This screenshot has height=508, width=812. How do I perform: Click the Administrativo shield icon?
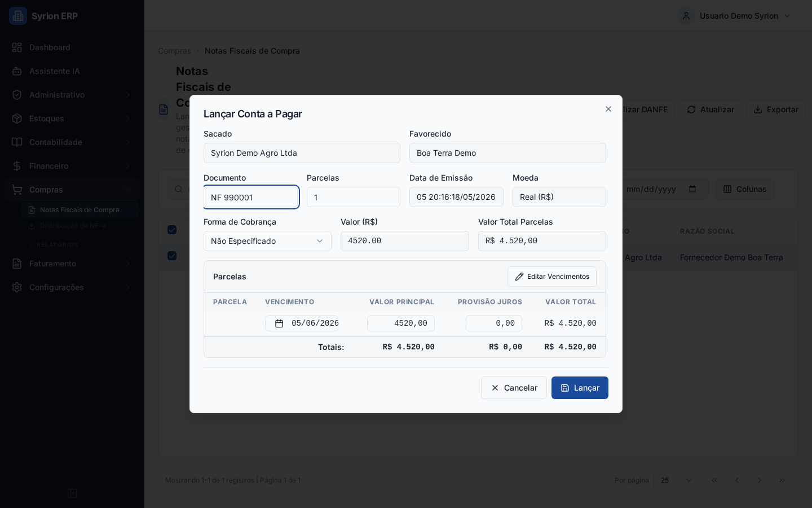click(x=17, y=95)
